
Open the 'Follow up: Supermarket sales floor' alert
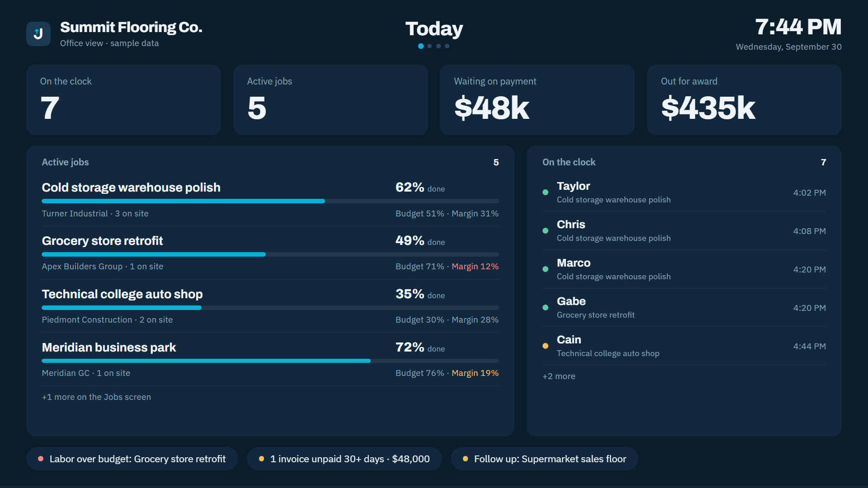point(544,459)
